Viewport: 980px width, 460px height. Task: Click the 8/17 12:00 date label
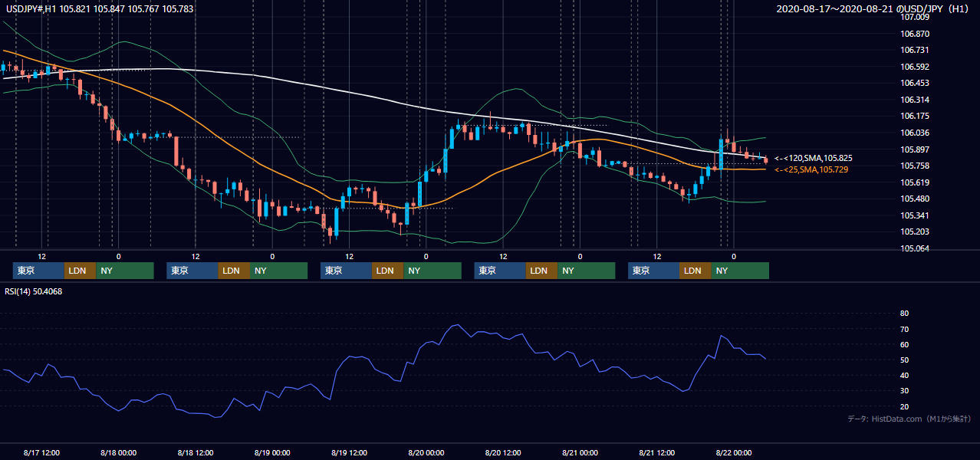point(41,453)
